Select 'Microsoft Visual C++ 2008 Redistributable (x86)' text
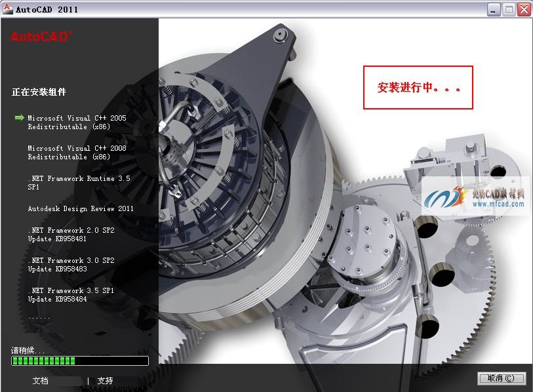 coord(77,152)
